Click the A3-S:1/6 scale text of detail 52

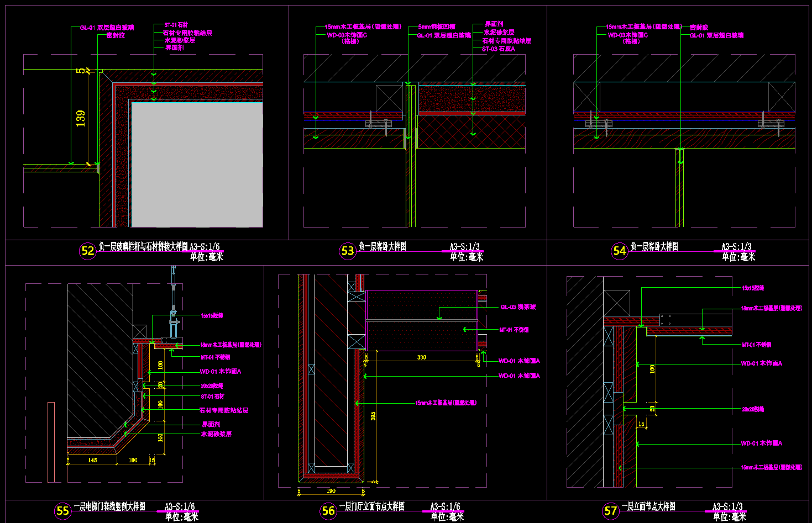204,246
